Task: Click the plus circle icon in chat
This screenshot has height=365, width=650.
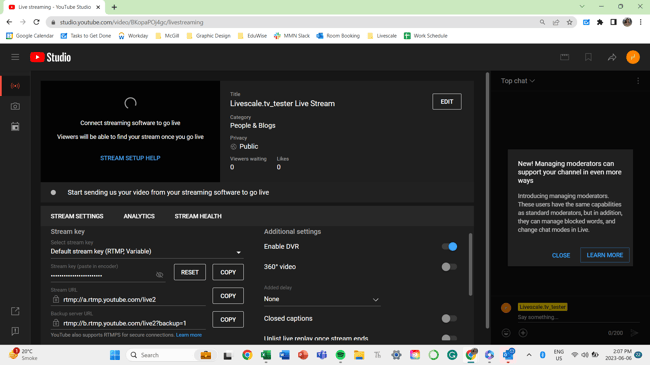Action: pyautogui.click(x=523, y=333)
